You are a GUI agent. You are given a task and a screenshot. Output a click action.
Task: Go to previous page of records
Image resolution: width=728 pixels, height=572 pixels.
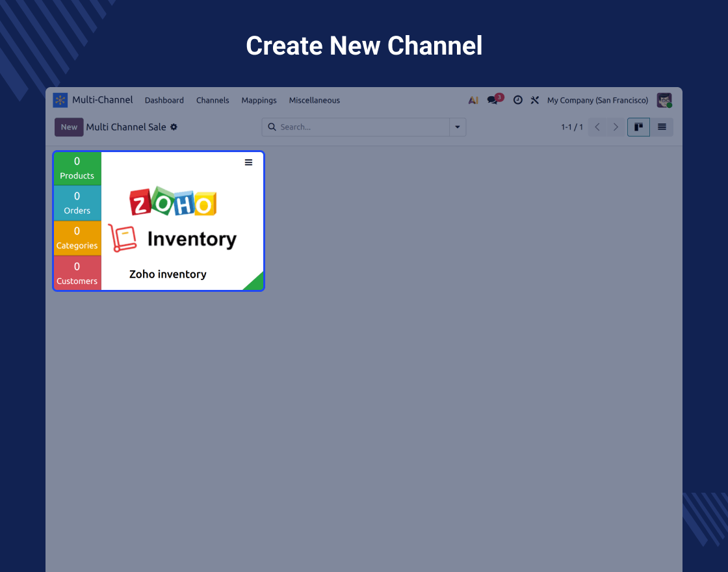click(597, 127)
